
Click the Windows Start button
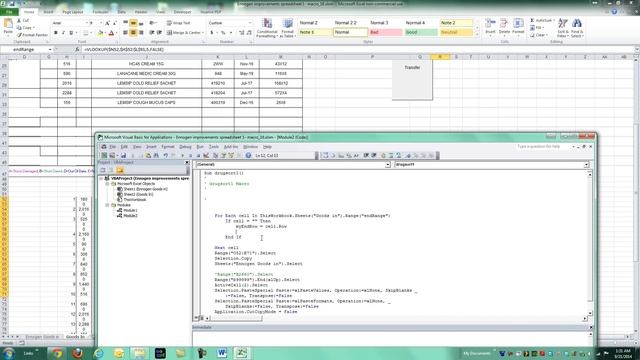[9, 353]
